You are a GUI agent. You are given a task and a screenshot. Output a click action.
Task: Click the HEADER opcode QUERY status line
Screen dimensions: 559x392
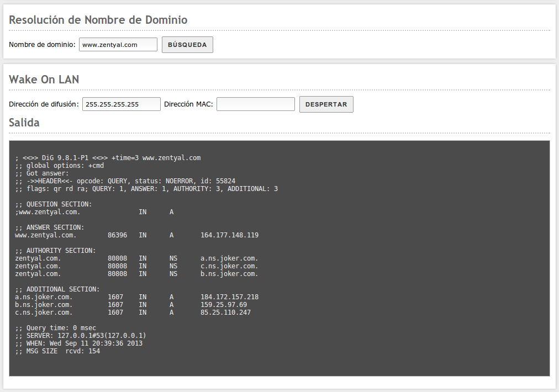coord(125,181)
